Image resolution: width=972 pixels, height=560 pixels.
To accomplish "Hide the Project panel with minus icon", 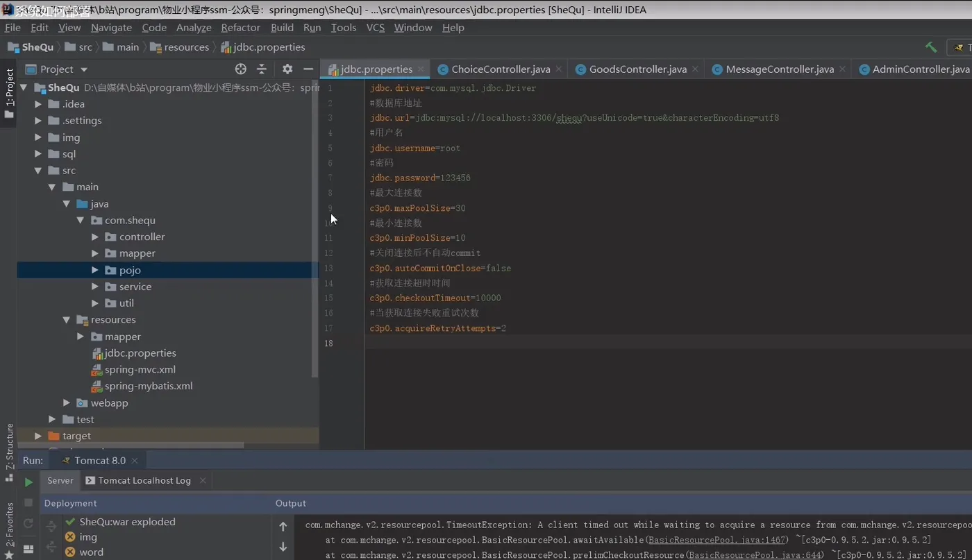I will [x=308, y=69].
